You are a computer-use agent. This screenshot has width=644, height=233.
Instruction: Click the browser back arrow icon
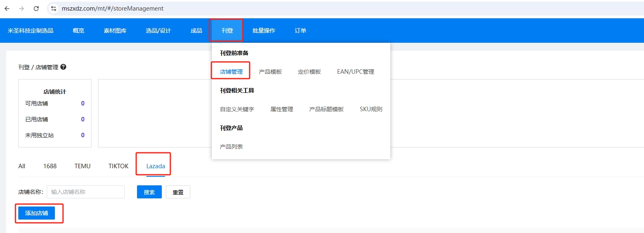7,9
